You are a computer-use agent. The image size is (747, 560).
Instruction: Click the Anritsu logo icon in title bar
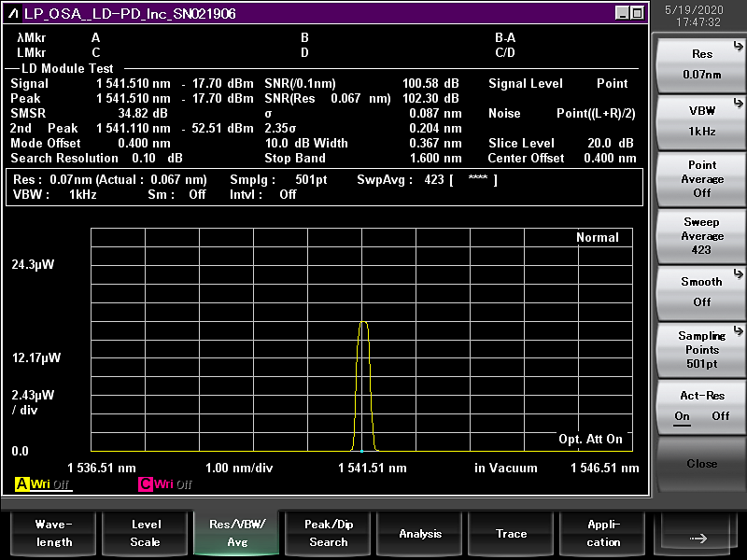point(14,14)
